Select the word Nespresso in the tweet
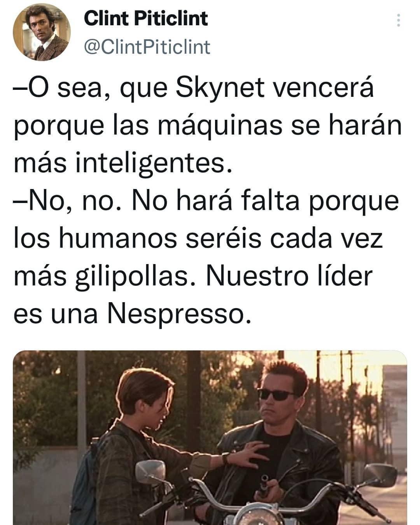Viewport: 420px width, 525px height. 176,313
